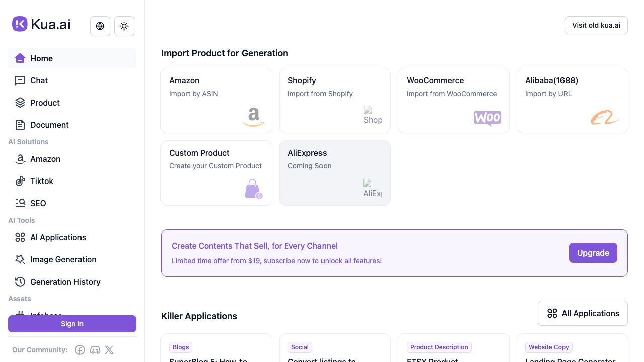Open the Discord community icon
The height and width of the screenshot is (362, 644).
point(95,350)
